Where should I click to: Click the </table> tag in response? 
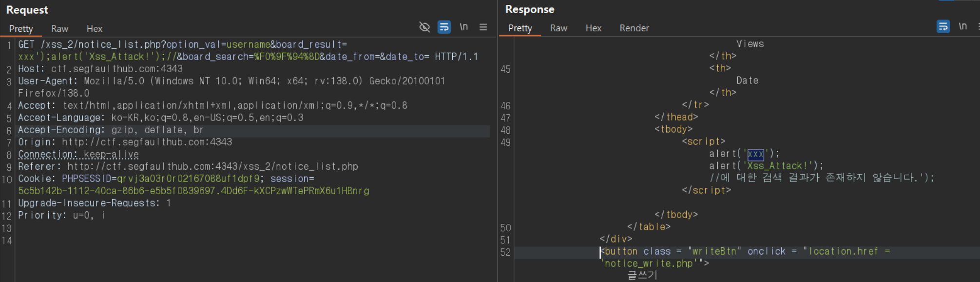pyautogui.click(x=649, y=227)
